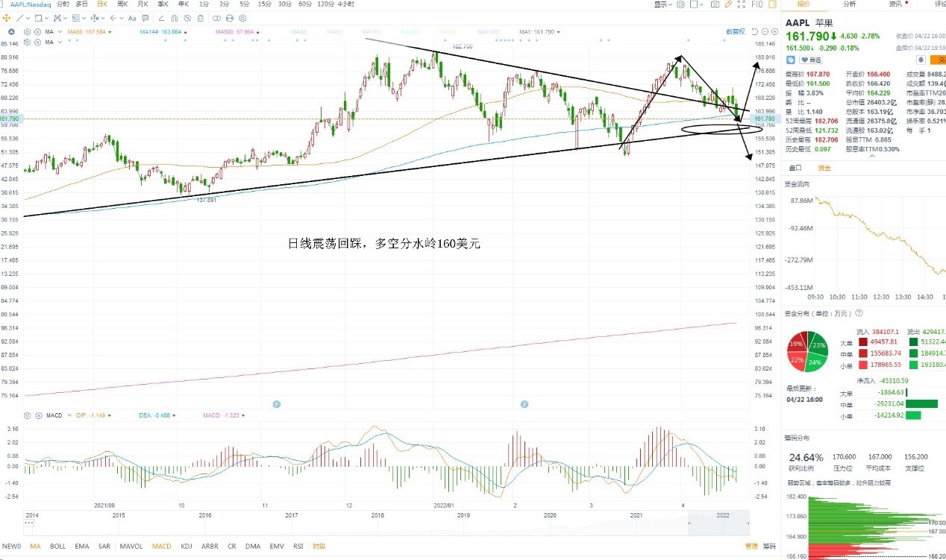Screen dimensions: 946x560
Task: Toggle the RSI indicator
Action: 298,547
